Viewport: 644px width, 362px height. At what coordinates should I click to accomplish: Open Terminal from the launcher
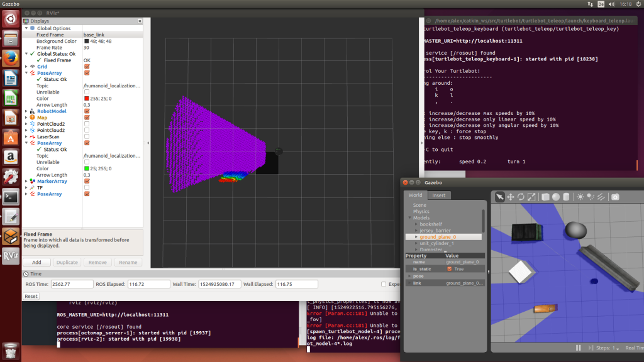(11, 197)
